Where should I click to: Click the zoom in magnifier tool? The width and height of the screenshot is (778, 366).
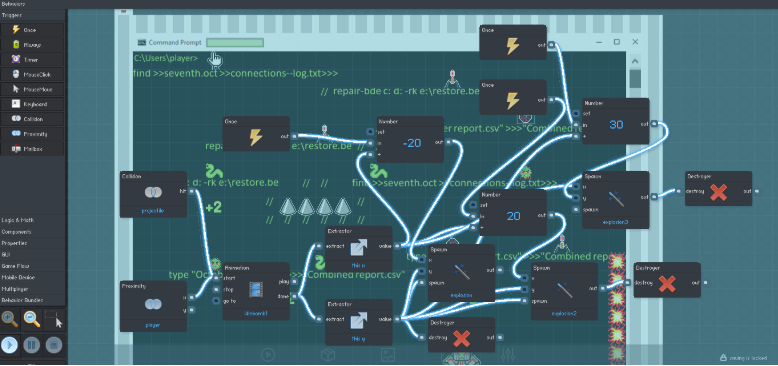click(10, 320)
